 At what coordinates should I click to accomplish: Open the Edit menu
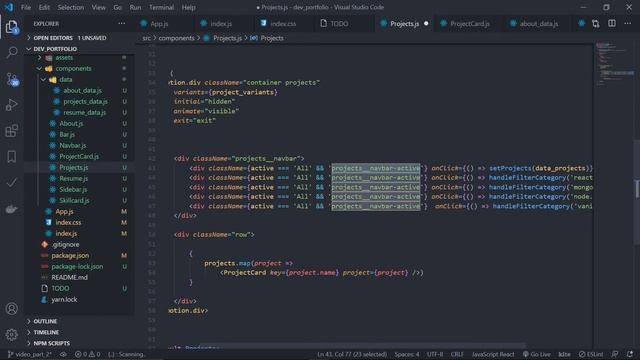44,7
